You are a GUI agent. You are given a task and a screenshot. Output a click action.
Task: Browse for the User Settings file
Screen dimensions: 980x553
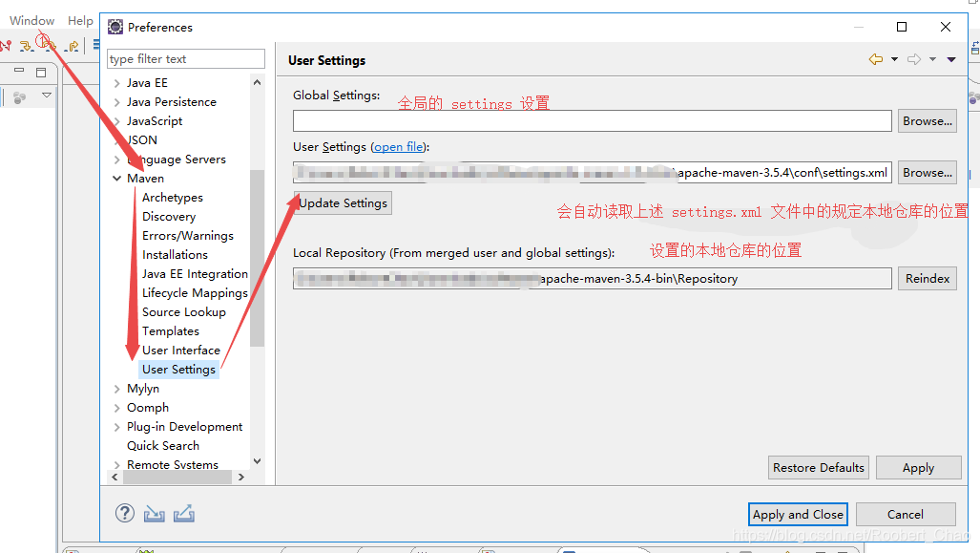pos(927,173)
